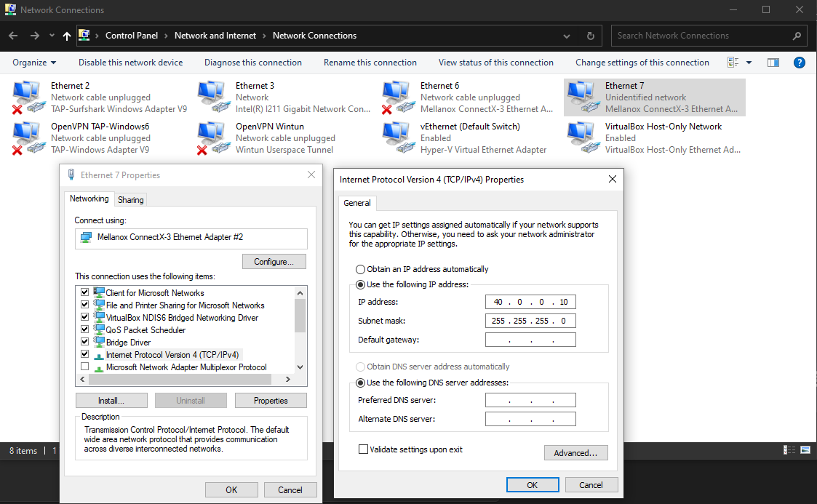Cancel the IPv4 Properties dialog

click(591, 485)
